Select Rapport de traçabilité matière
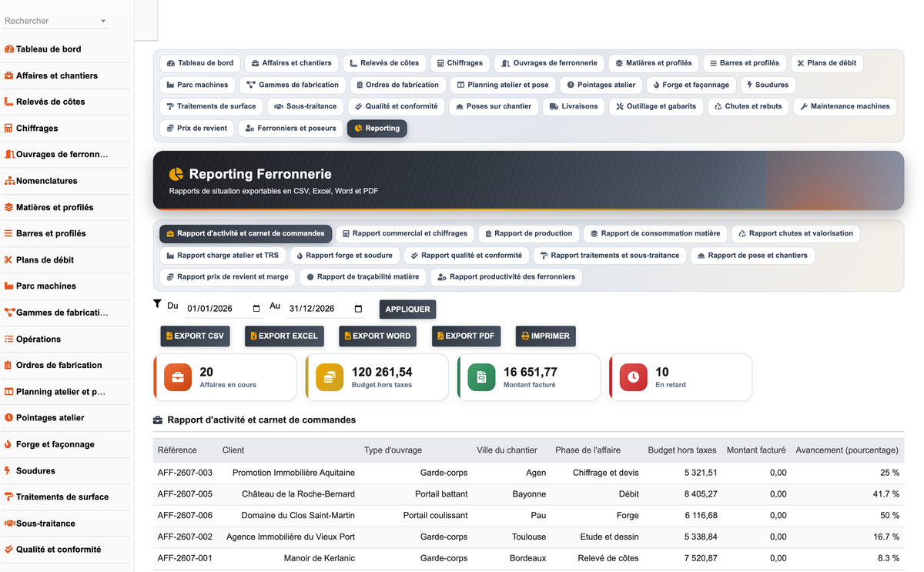 pos(363,276)
